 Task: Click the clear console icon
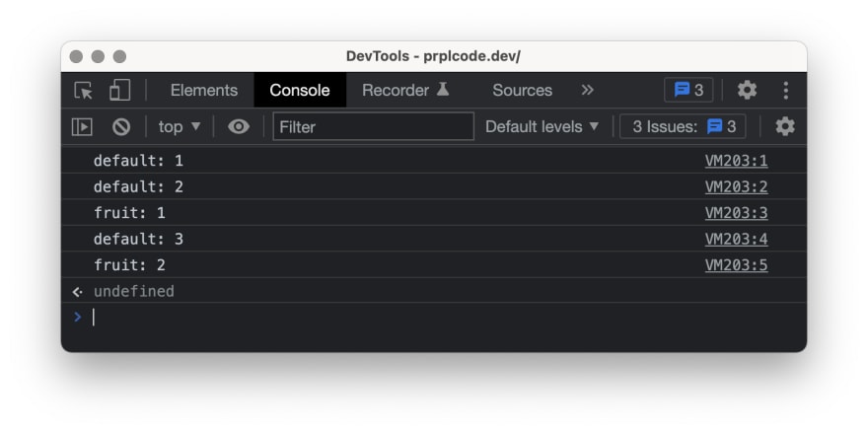121,127
